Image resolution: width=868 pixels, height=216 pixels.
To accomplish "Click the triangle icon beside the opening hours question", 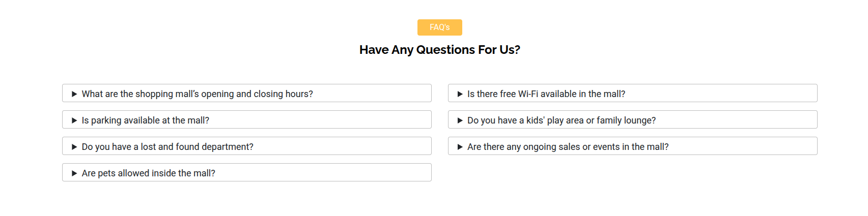I will pos(74,94).
